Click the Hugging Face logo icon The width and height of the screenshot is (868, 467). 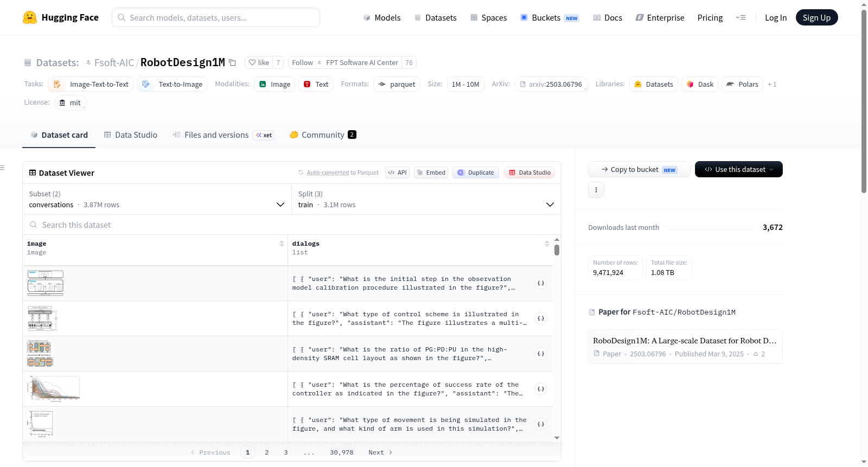30,17
